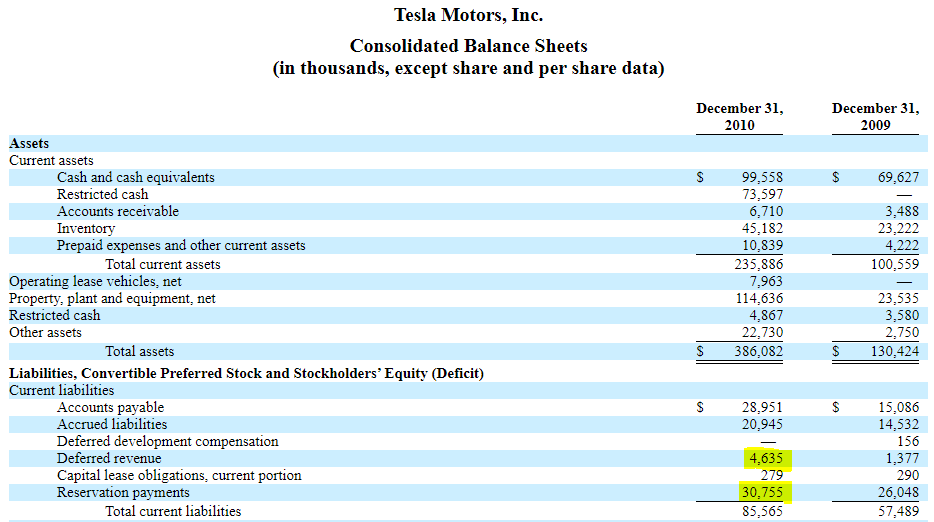This screenshot has width=934, height=522.
Task: Select the Tesla Motors, Inc. title
Action: coord(468,15)
